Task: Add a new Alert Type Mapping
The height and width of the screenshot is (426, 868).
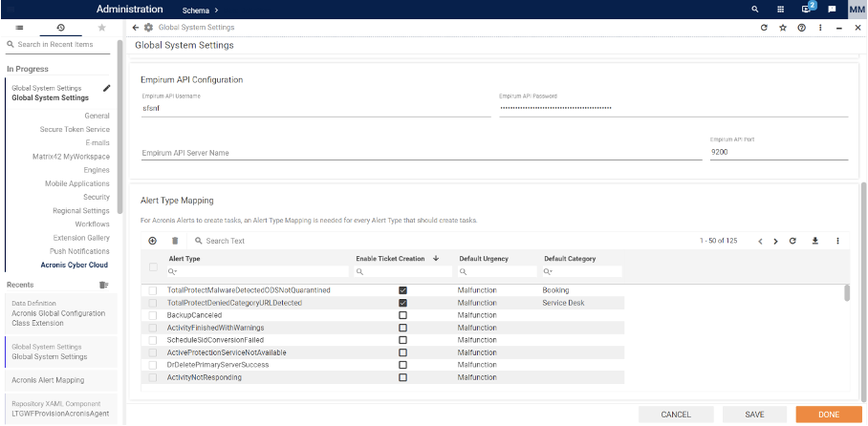Action: coord(153,241)
